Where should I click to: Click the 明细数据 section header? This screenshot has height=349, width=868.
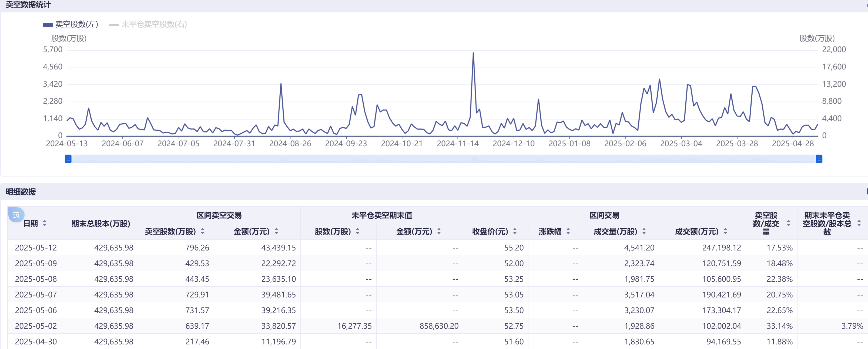(21, 192)
